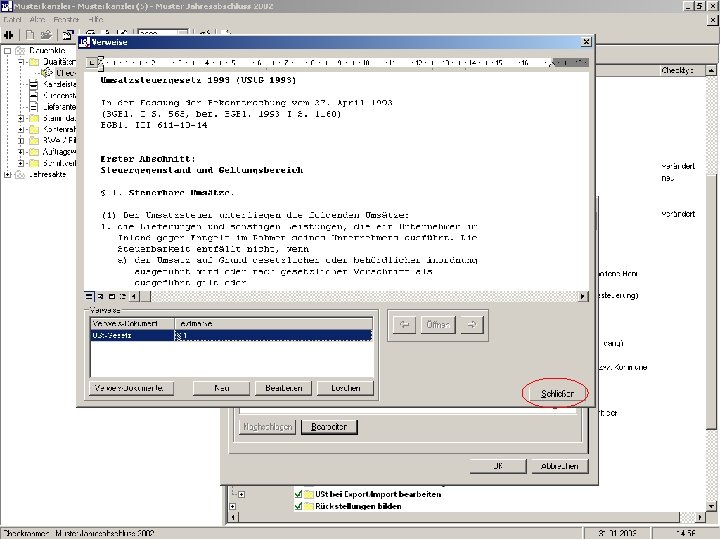Select the Kanzleistammdaten tree item
Image resolution: width=720 pixels, height=540 pixels.
[60, 84]
